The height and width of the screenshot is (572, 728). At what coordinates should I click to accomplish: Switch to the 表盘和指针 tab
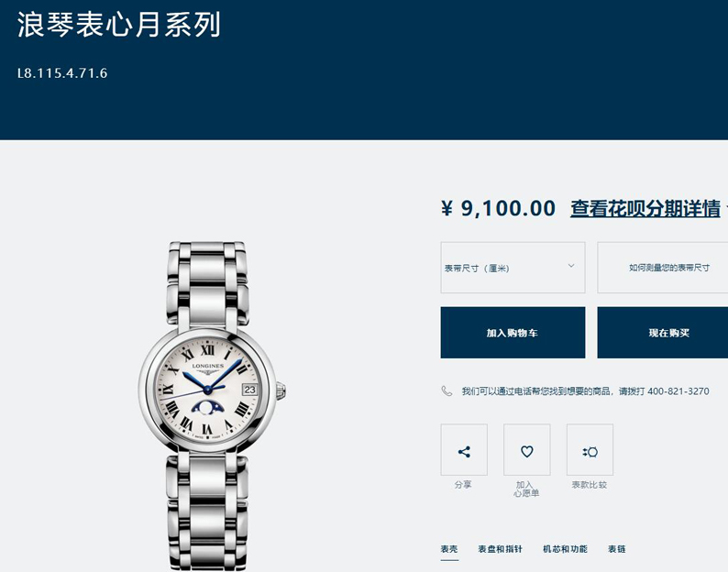(x=500, y=549)
